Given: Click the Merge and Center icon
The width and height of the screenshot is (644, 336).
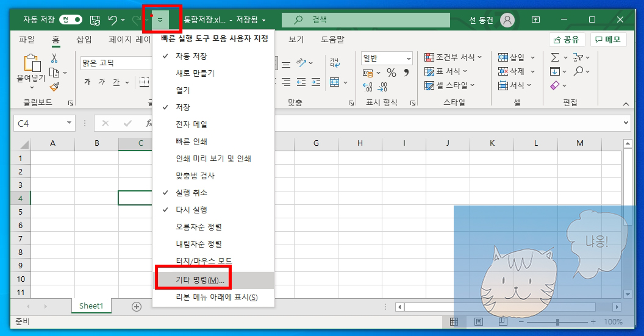Looking at the screenshot, I should pos(335,82).
